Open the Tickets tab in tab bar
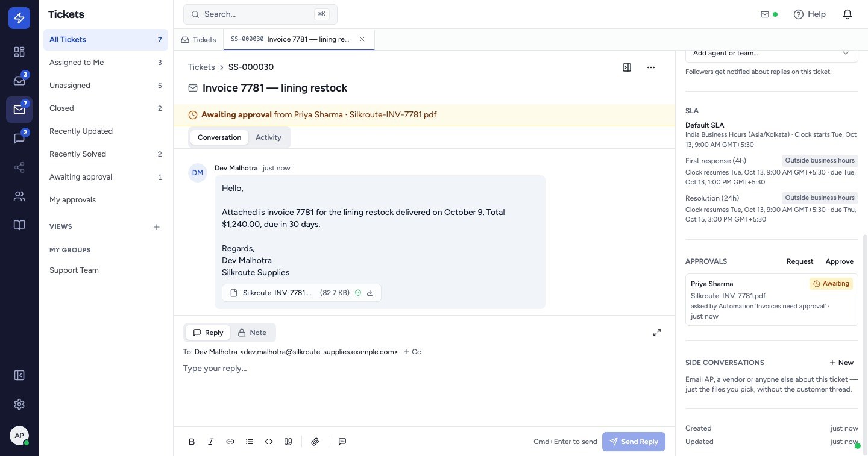Viewport: 868px width, 456px height. (x=198, y=40)
